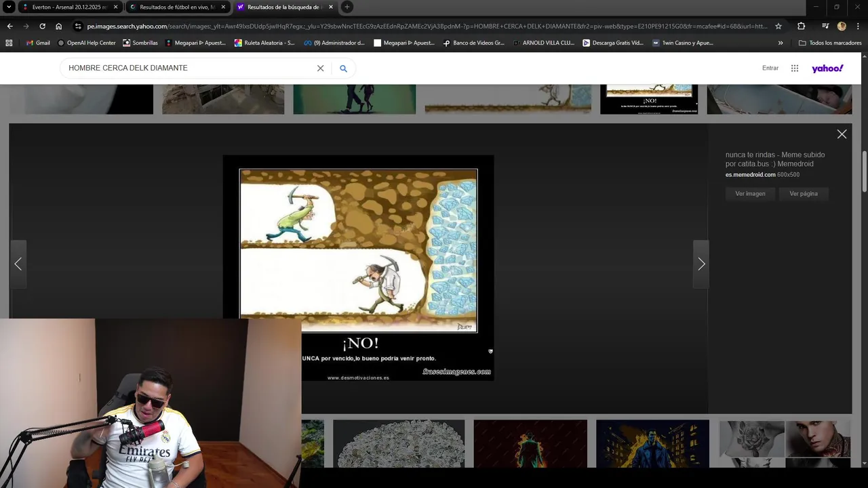The width and height of the screenshot is (868, 488).
Task: Submit search with the magnifier icon
Action: [344, 68]
